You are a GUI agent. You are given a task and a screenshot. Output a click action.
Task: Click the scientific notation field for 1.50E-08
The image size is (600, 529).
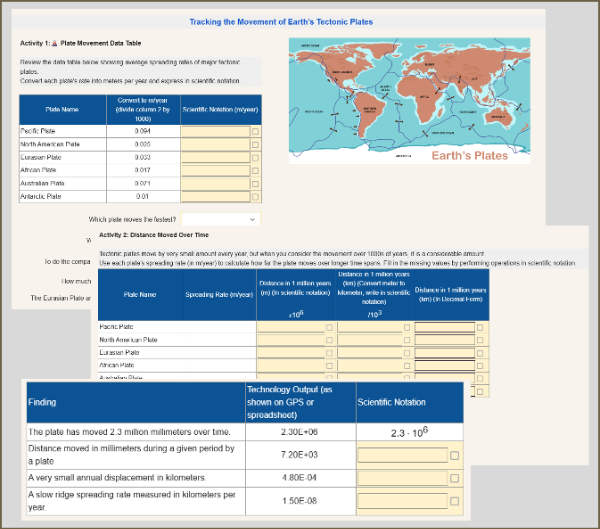[x=401, y=499]
